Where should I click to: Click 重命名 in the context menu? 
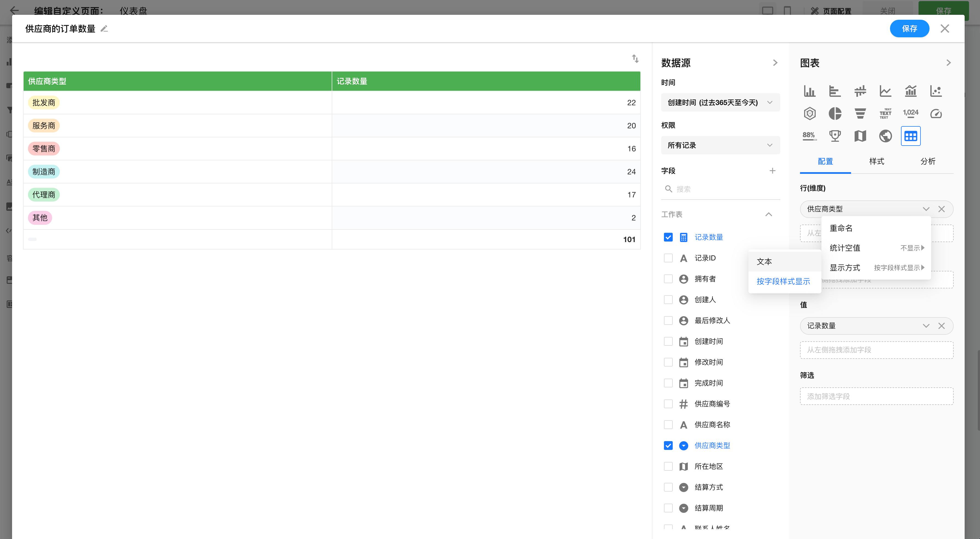coord(841,228)
